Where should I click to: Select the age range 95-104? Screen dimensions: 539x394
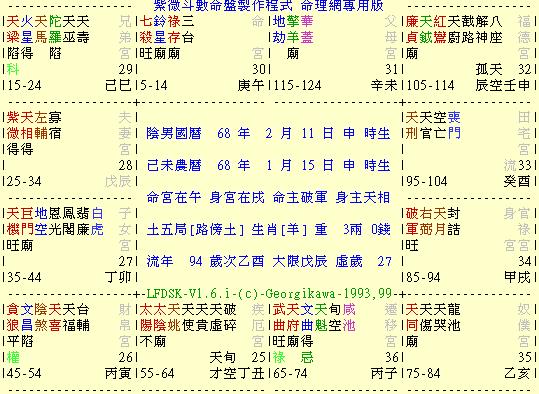427,181
